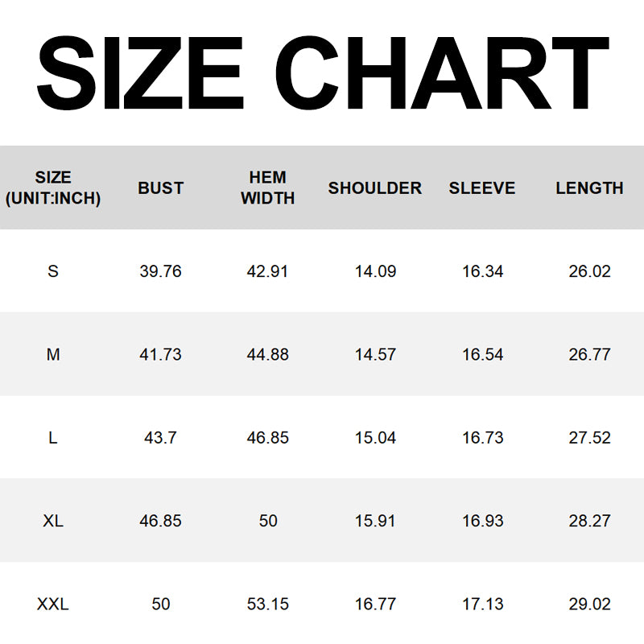Click the BUST column header
644x644 pixels.
click(160, 188)
